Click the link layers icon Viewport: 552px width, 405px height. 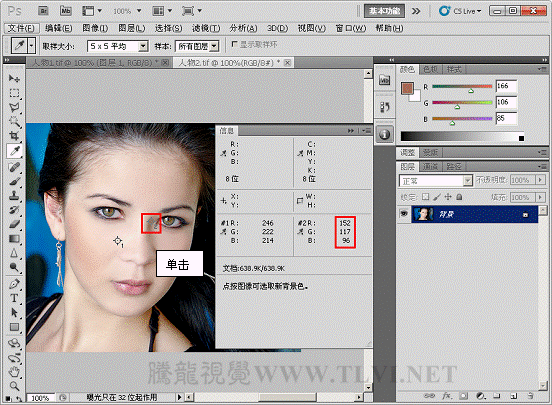pyautogui.click(x=429, y=396)
